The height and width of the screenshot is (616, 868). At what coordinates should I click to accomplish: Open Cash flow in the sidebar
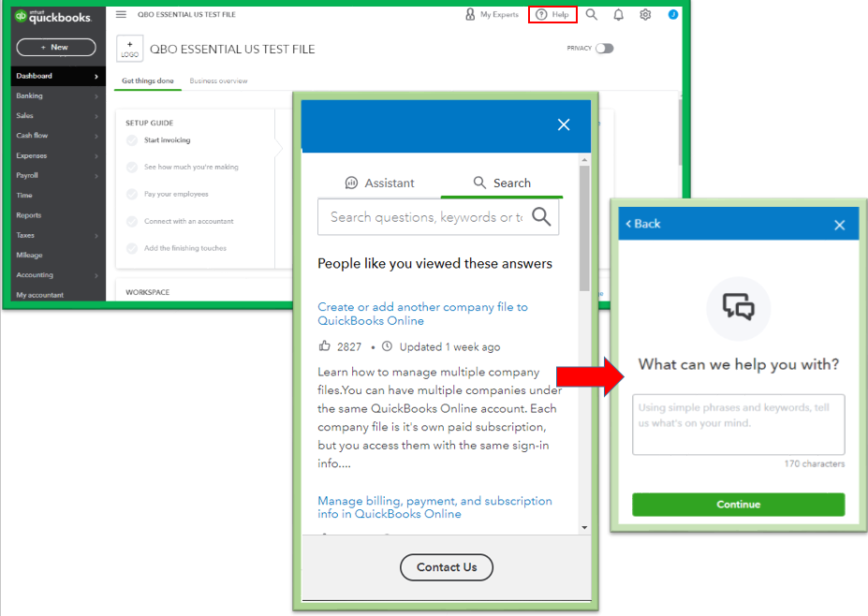point(32,136)
